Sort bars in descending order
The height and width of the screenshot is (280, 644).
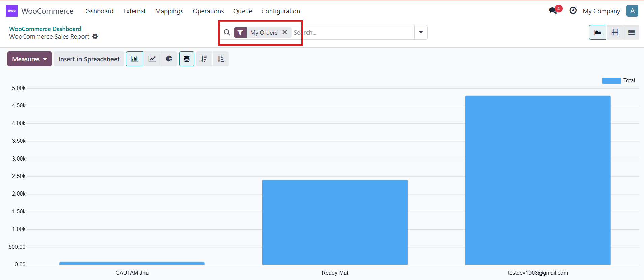(x=204, y=59)
